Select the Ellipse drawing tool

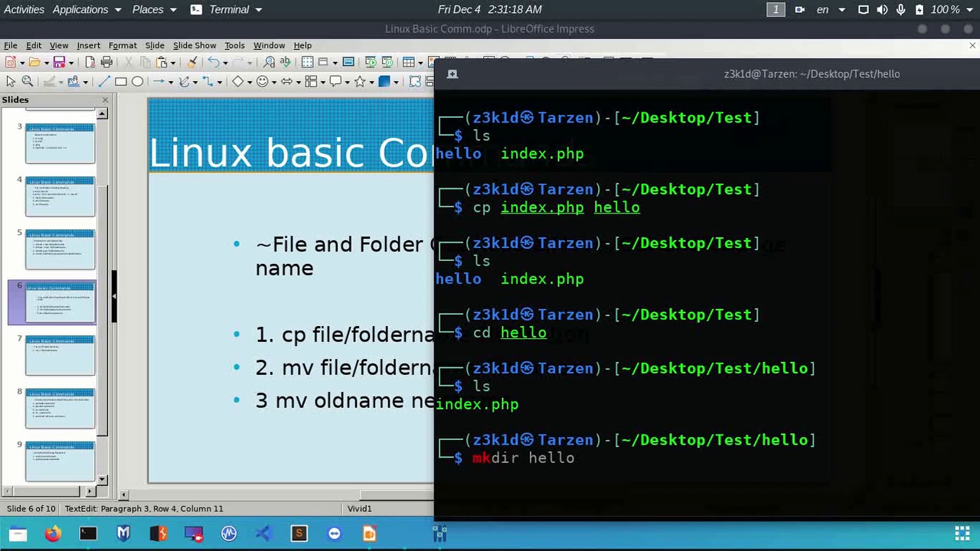pos(137,81)
